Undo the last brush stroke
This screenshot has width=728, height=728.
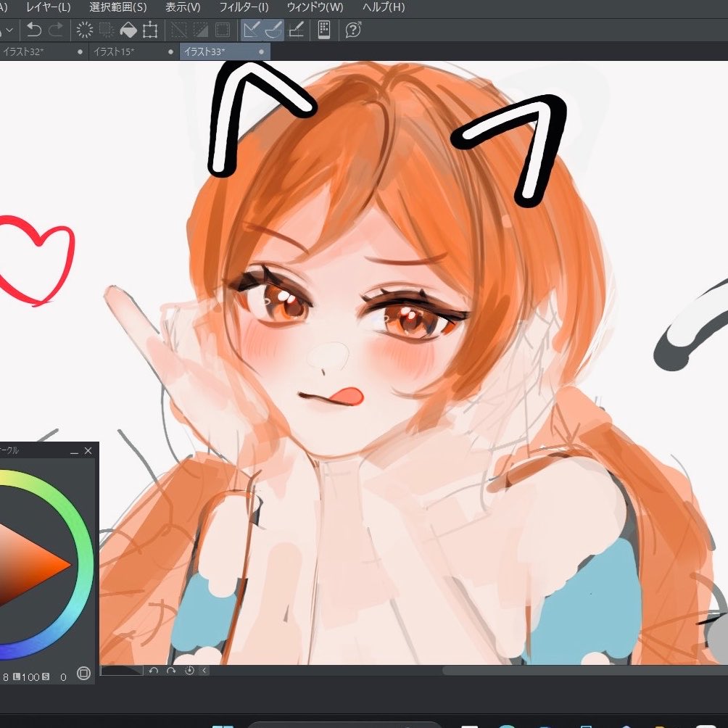point(33,30)
